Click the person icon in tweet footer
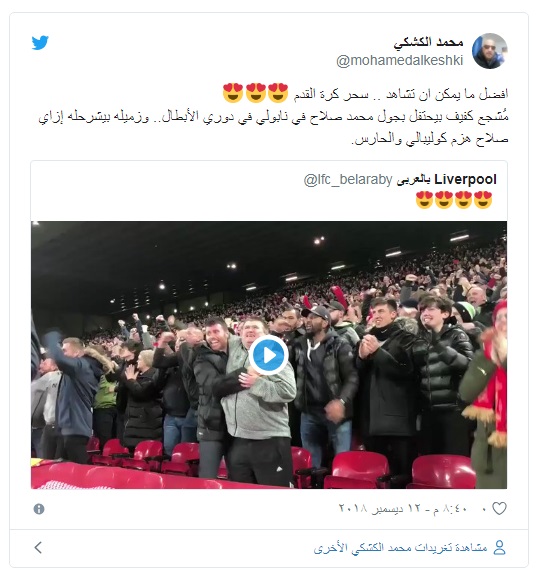555x585 pixels. 499,547
